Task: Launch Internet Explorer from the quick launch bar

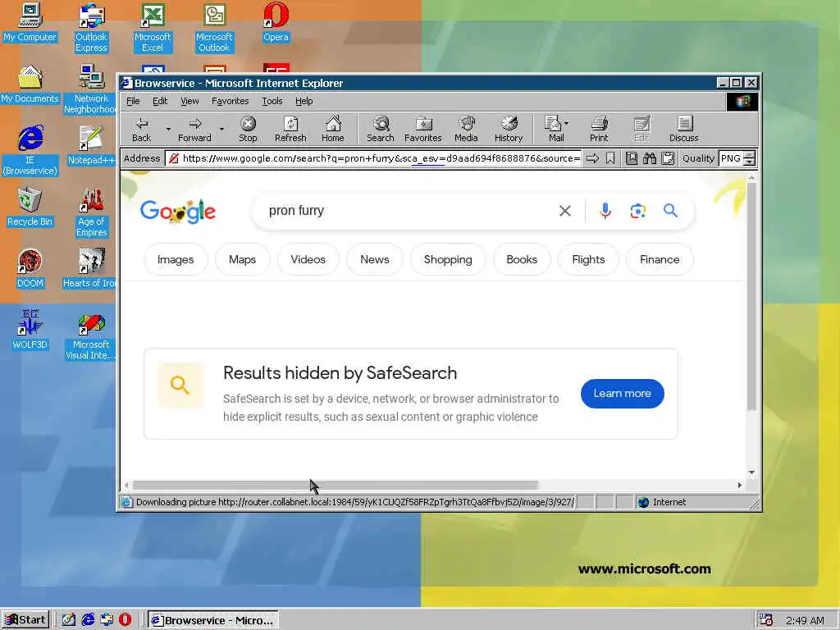Action: pos(88,620)
